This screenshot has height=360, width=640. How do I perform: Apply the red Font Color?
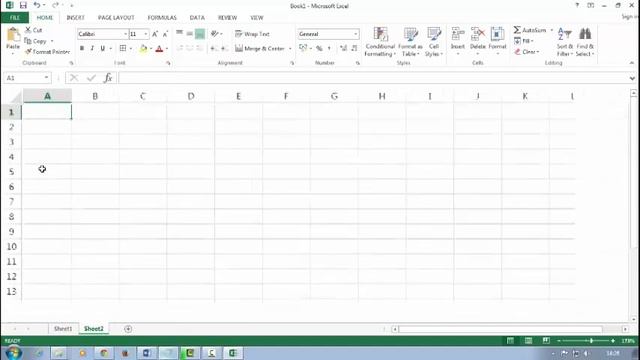160,49
